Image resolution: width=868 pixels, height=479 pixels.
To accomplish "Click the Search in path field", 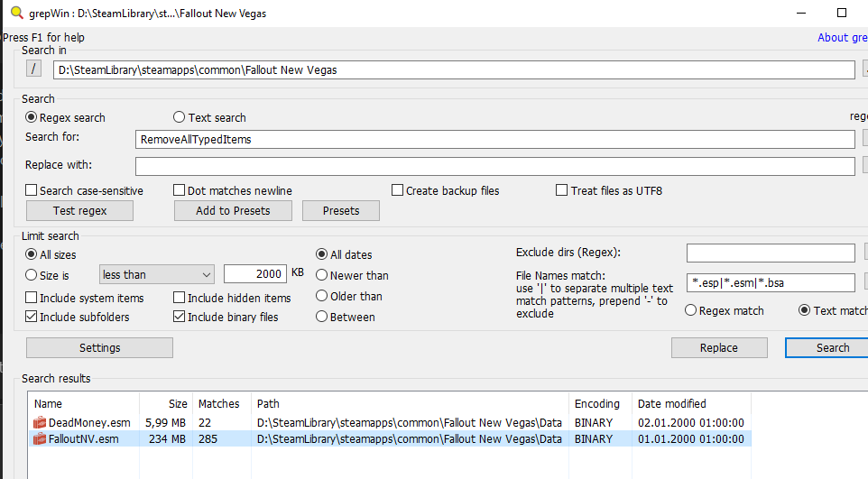I will coord(454,69).
